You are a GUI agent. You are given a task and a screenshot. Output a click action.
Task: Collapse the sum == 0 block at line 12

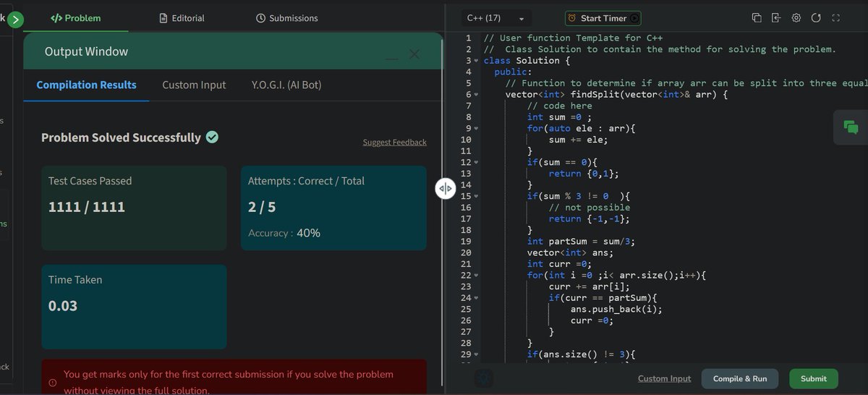[477, 162]
